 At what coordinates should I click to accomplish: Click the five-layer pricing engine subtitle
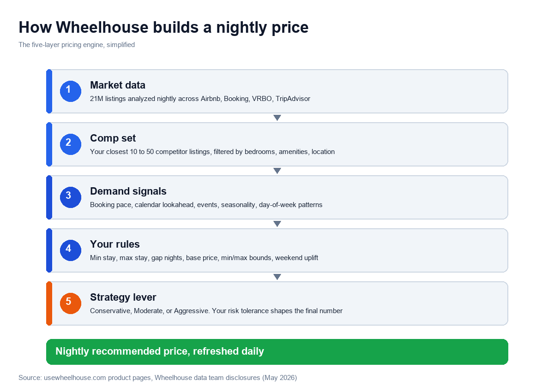[77, 45]
